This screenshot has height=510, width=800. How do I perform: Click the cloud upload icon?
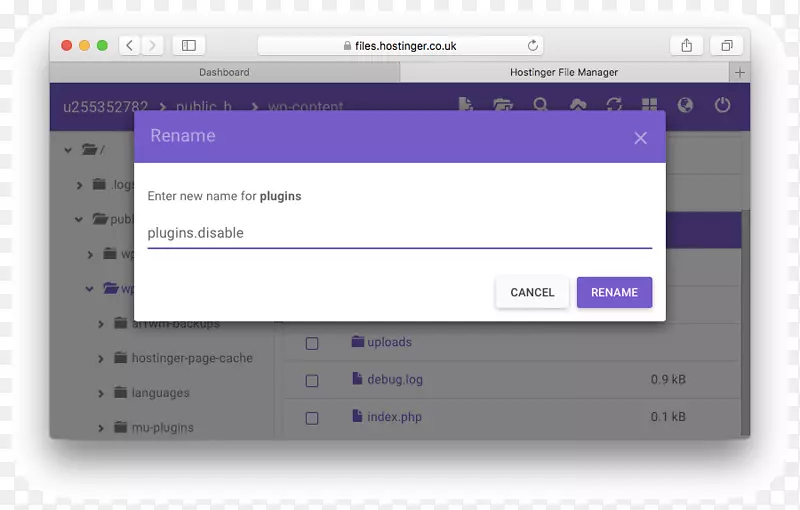(x=578, y=105)
